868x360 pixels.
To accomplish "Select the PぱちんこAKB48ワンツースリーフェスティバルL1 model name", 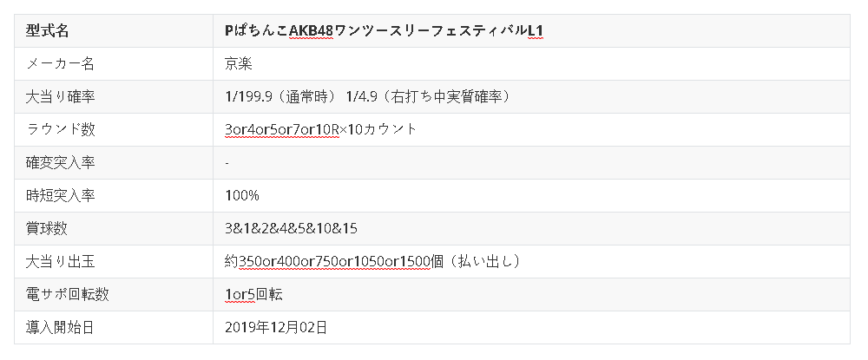I will 384,30.
